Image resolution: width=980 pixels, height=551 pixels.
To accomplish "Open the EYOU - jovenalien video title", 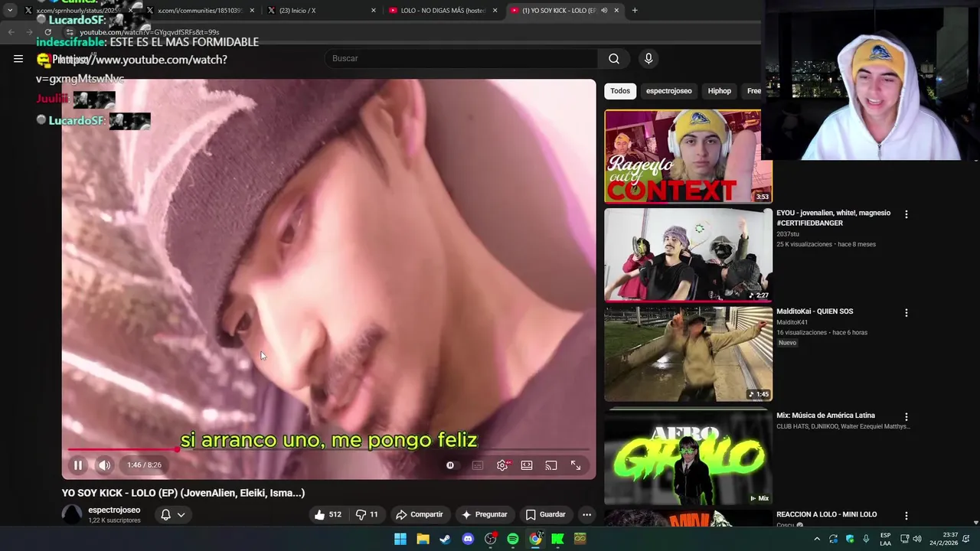I will pyautogui.click(x=833, y=218).
